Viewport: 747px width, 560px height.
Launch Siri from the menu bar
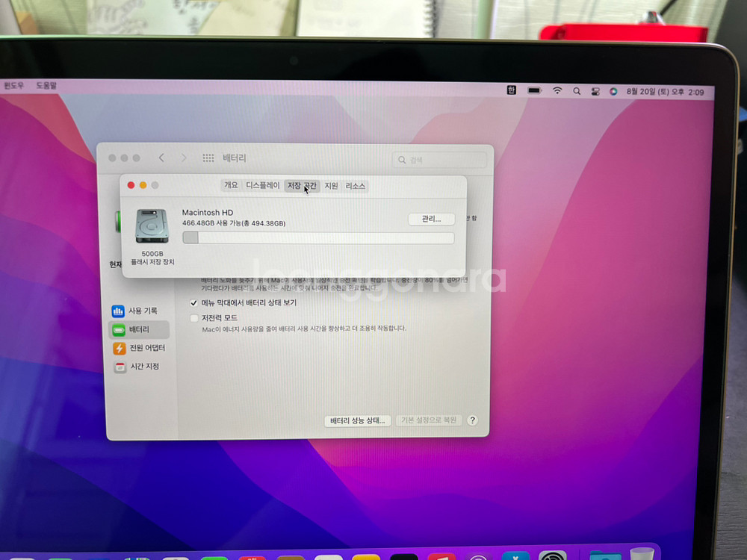point(613,91)
